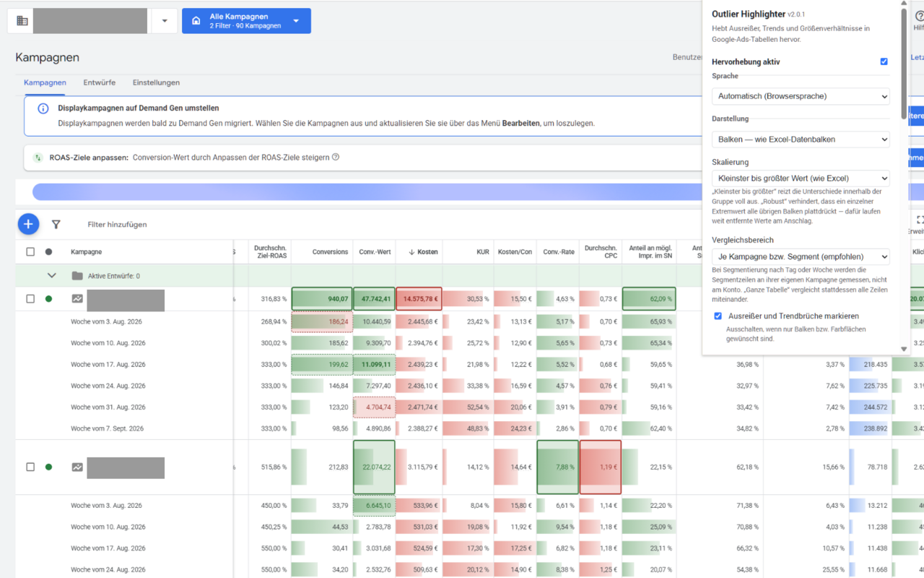The height and width of the screenshot is (578, 924).
Task: Open the Einstellungen tab
Action: point(156,82)
